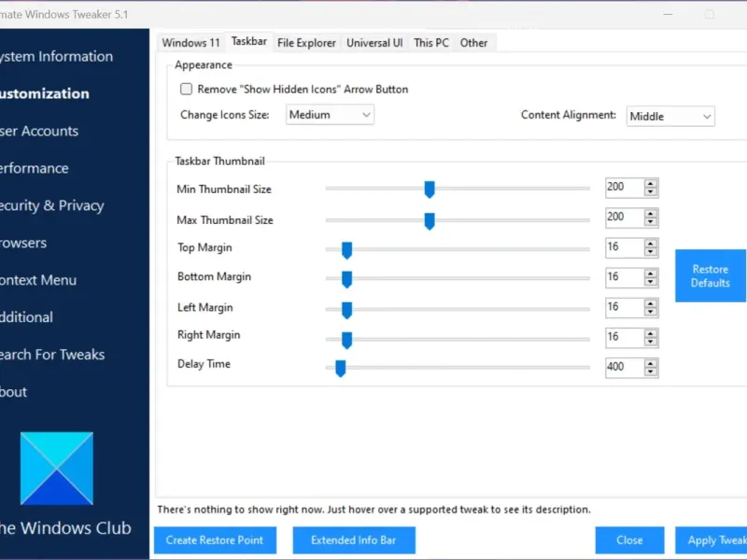Open Search For Tweaks section
Screen dimensions: 747x560
[x=52, y=355]
